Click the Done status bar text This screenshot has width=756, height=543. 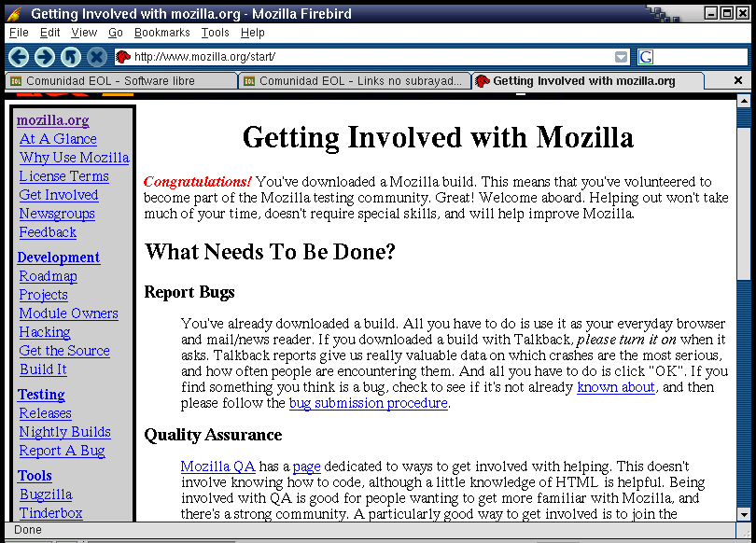[x=27, y=530]
